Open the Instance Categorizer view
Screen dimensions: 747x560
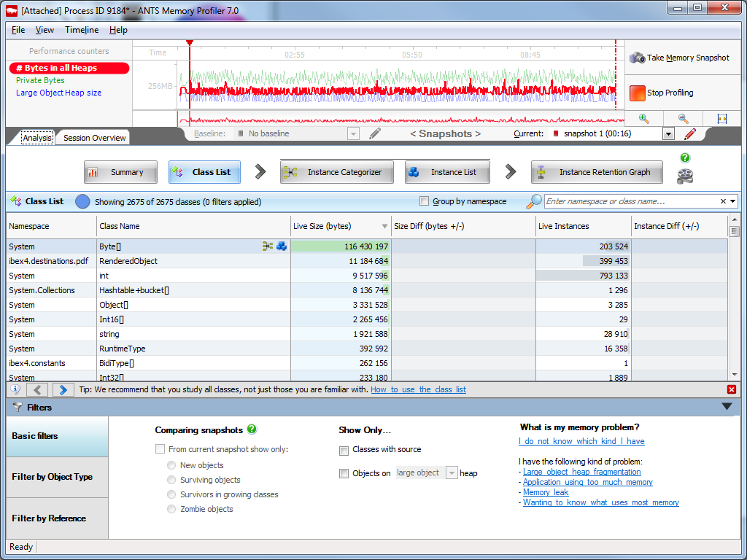[337, 172]
